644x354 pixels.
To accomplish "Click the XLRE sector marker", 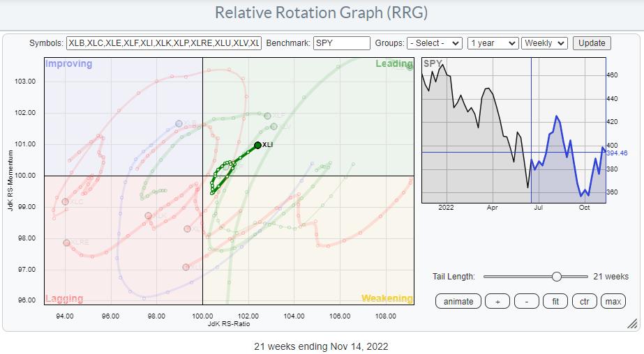I will 67,243.
